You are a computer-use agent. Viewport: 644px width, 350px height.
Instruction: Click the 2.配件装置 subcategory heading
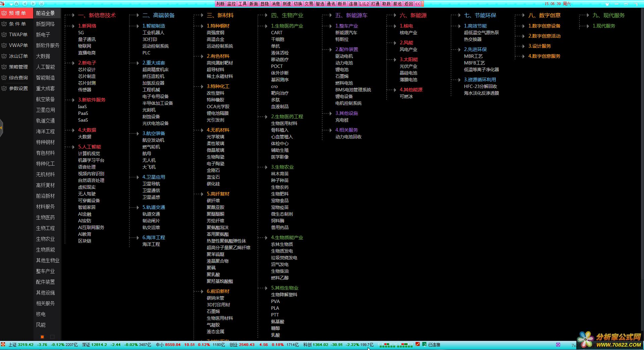pos(347,49)
